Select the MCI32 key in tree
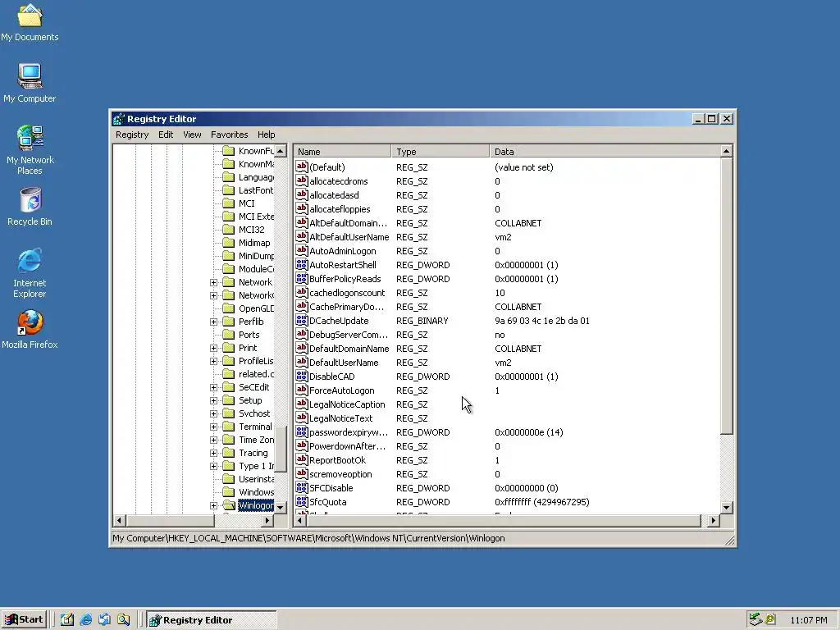 point(251,230)
